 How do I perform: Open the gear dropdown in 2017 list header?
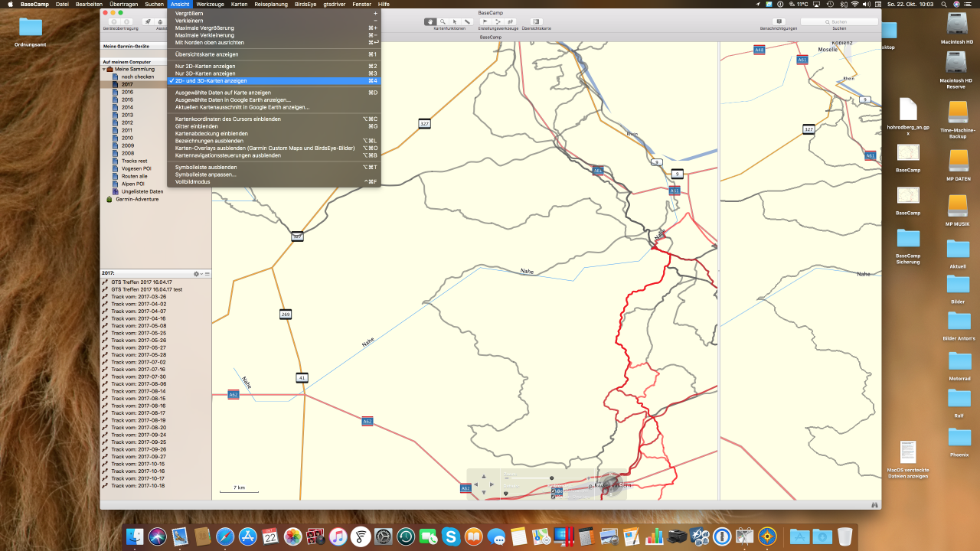click(198, 273)
